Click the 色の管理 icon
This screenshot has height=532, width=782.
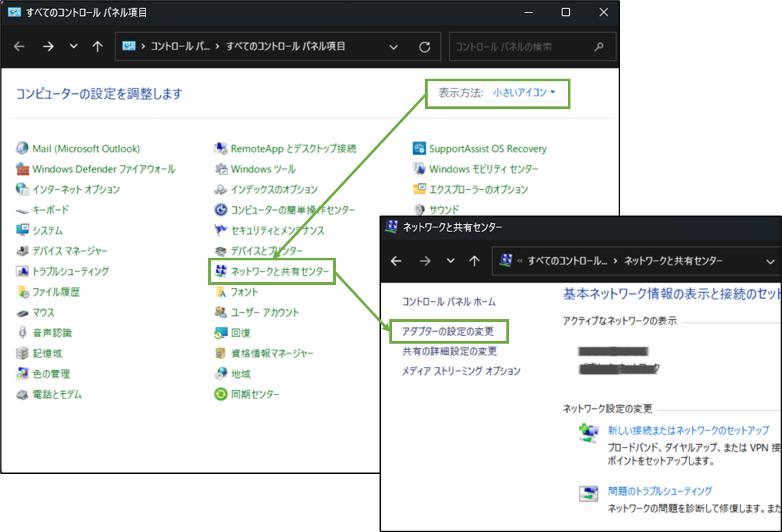click(22, 373)
